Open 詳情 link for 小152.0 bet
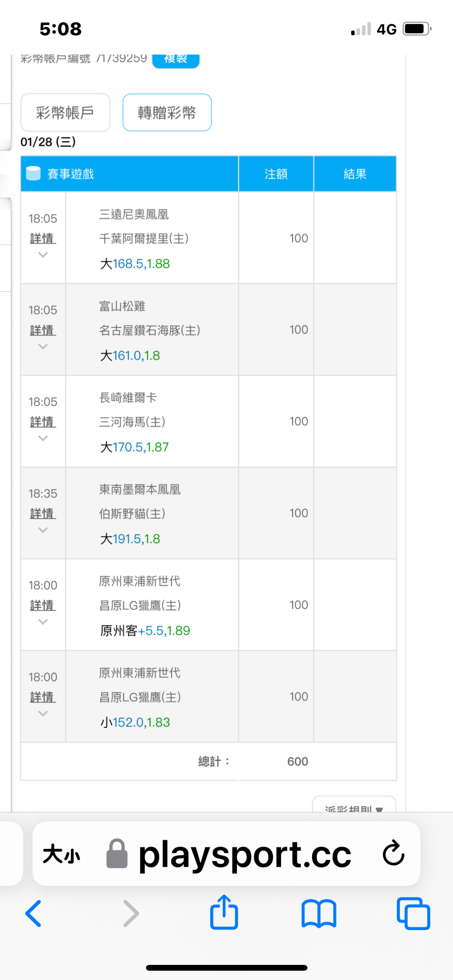This screenshot has height=980, width=453. point(43,697)
